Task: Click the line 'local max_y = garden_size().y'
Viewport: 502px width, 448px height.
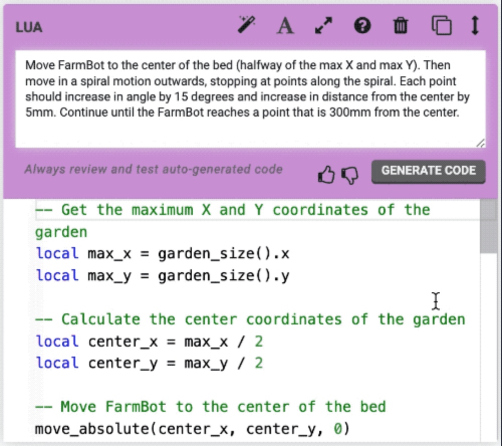Action: tap(163, 276)
